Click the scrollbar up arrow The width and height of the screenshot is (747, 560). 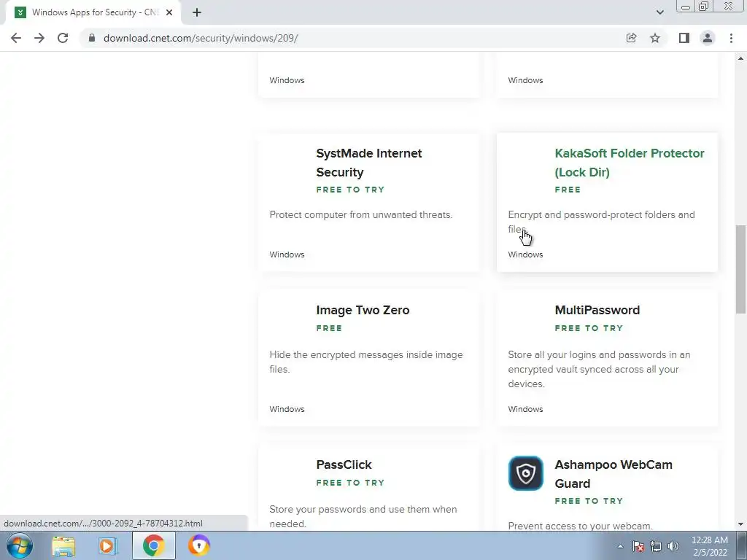pos(740,58)
